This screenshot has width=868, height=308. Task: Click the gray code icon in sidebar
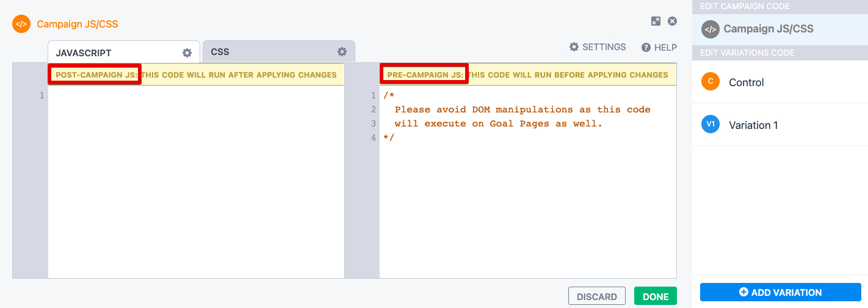(x=711, y=29)
